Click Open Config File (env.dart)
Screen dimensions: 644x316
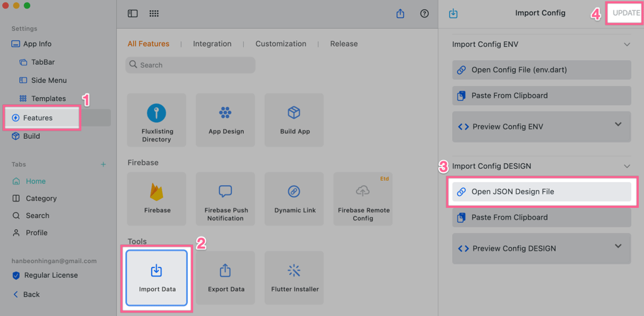pyautogui.click(x=542, y=70)
